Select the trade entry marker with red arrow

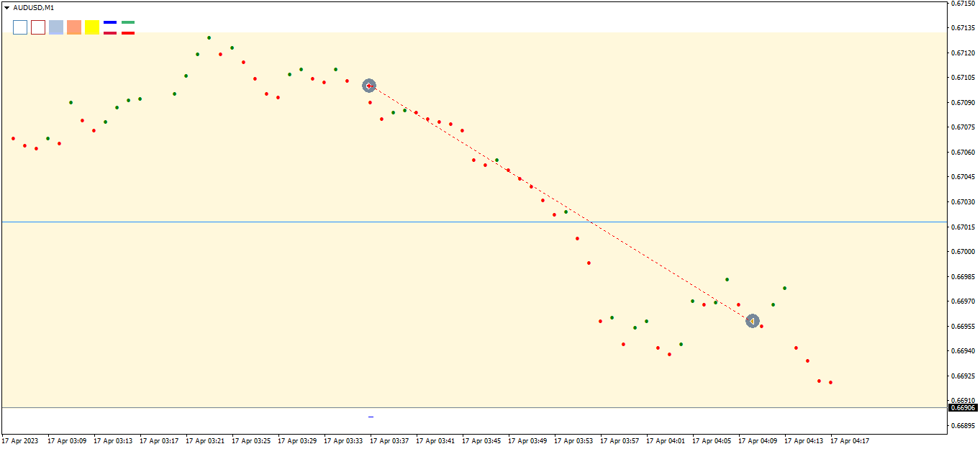tap(369, 86)
